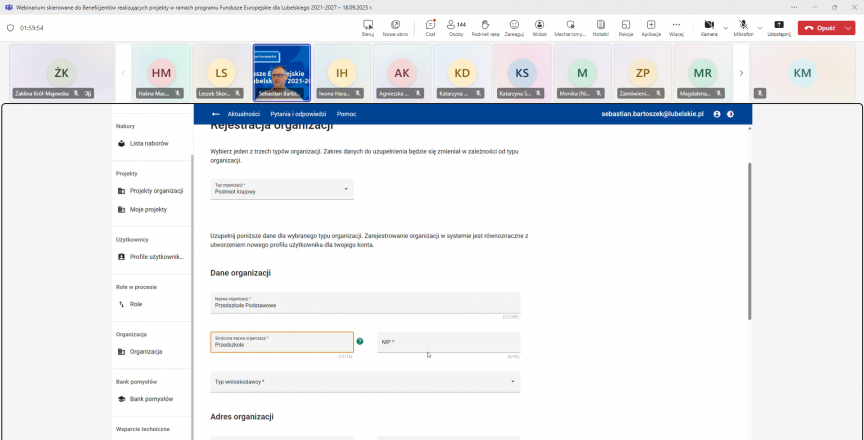864x440 pixels.
Task: Select the Iwona Hara... participant tile
Action: point(342,73)
